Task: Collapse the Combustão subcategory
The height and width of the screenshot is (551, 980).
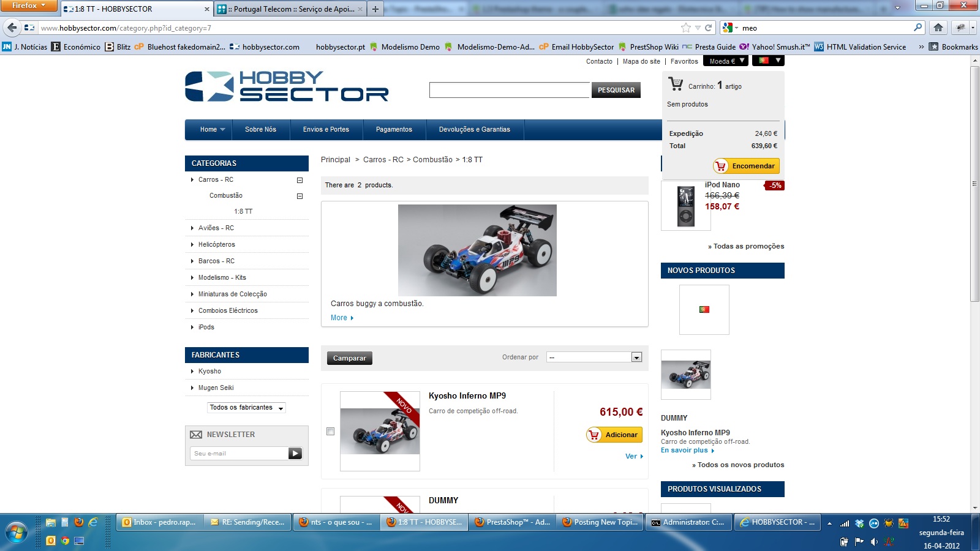Action: pyautogui.click(x=300, y=196)
